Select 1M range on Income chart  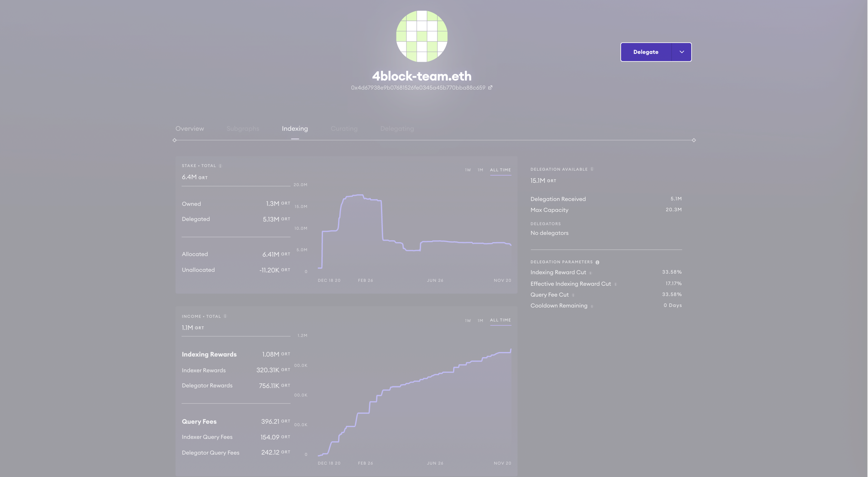[x=480, y=320]
